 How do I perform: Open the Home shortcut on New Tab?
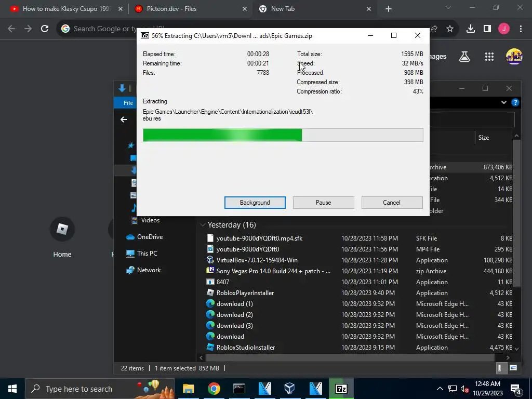pyautogui.click(x=62, y=237)
